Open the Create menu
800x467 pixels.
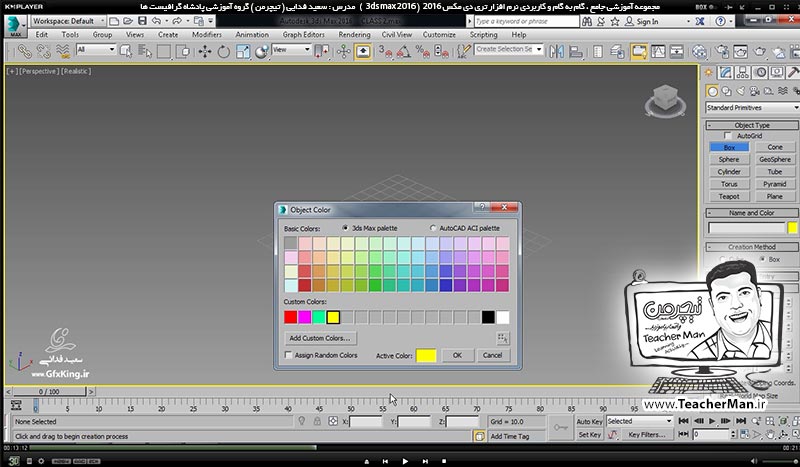(168, 35)
